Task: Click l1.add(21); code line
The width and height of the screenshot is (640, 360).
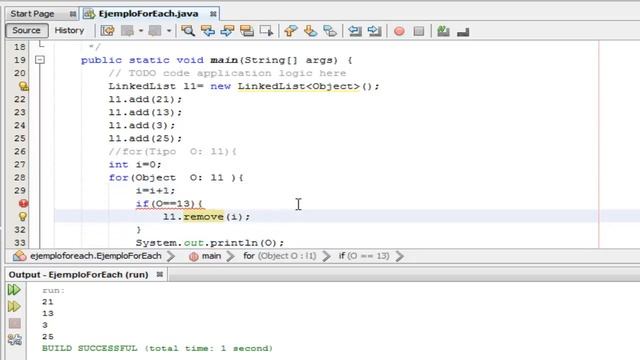Action: (145, 99)
